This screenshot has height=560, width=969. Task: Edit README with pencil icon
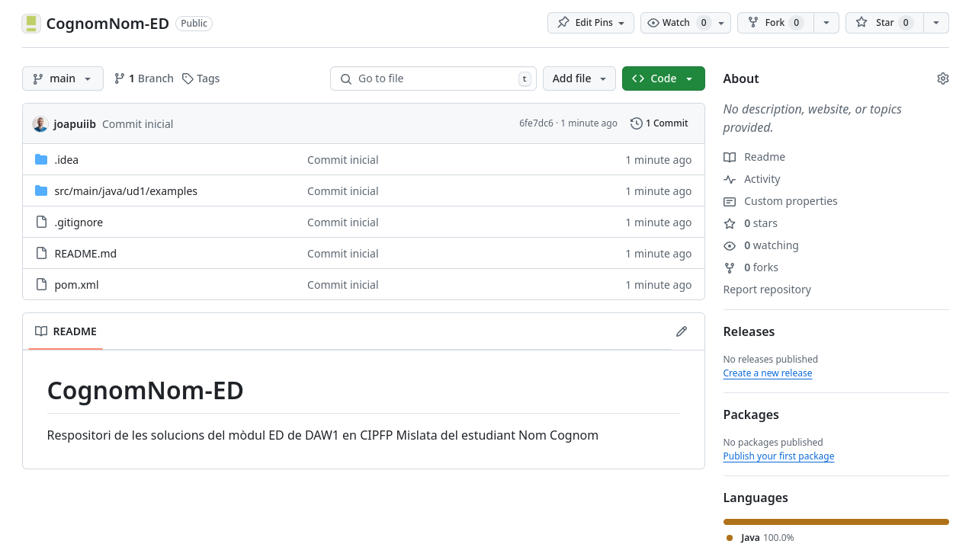(682, 331)
